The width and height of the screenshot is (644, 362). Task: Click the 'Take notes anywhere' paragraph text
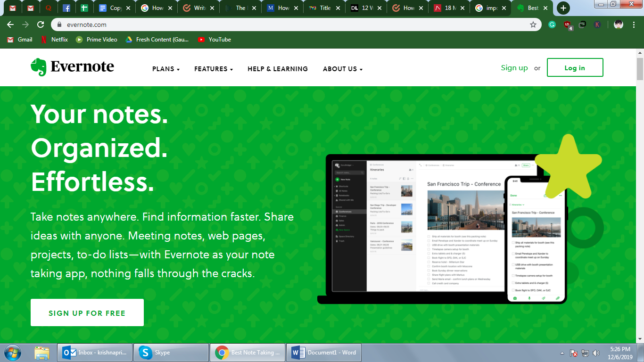pyautogui.click(x=162, y=245)
